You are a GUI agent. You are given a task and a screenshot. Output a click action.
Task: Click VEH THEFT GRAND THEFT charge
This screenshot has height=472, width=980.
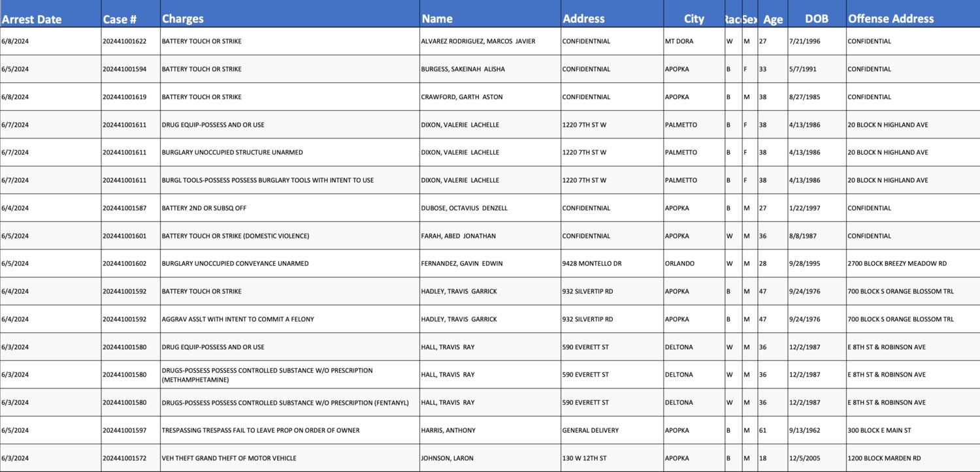click(229, 458)
